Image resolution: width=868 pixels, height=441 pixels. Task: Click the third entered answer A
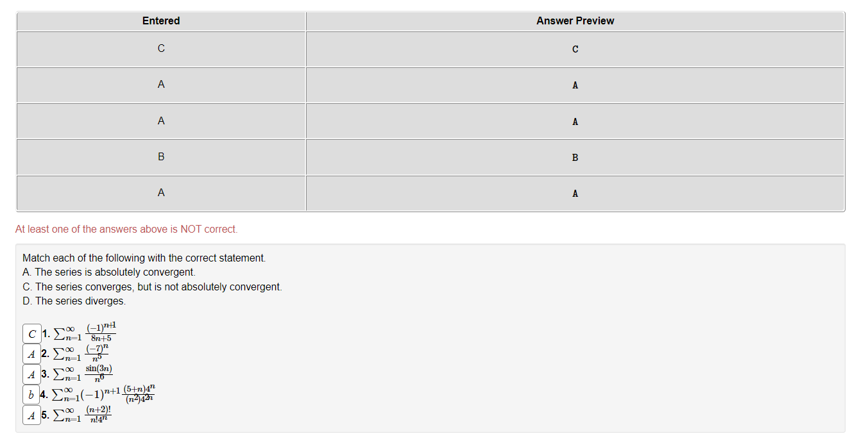(160, 121)
